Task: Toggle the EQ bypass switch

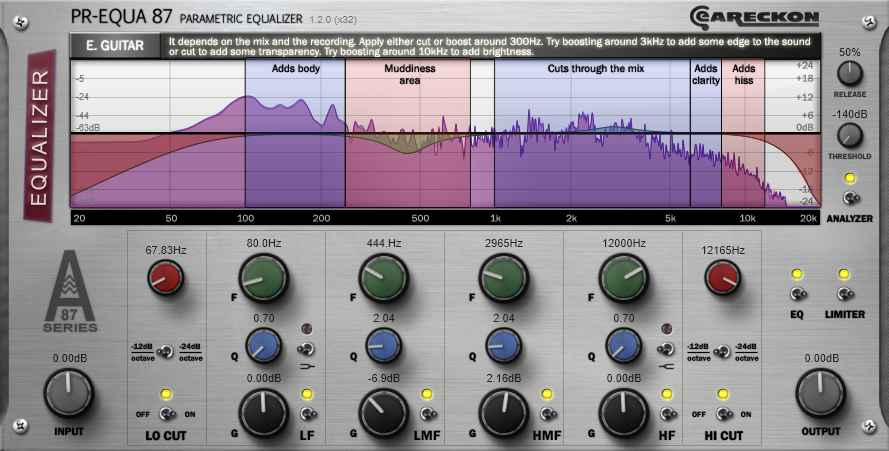Action: click(798, 294)
